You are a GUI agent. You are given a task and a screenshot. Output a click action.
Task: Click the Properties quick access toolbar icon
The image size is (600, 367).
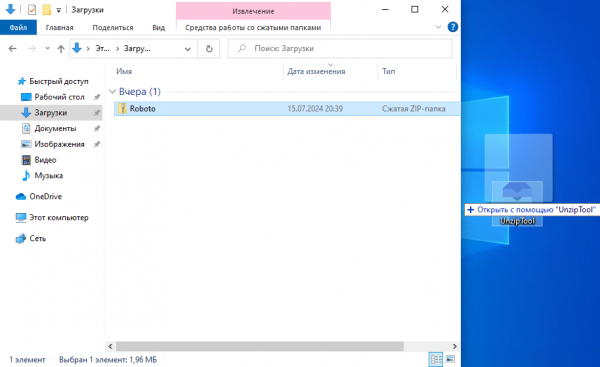click(32, 10)
